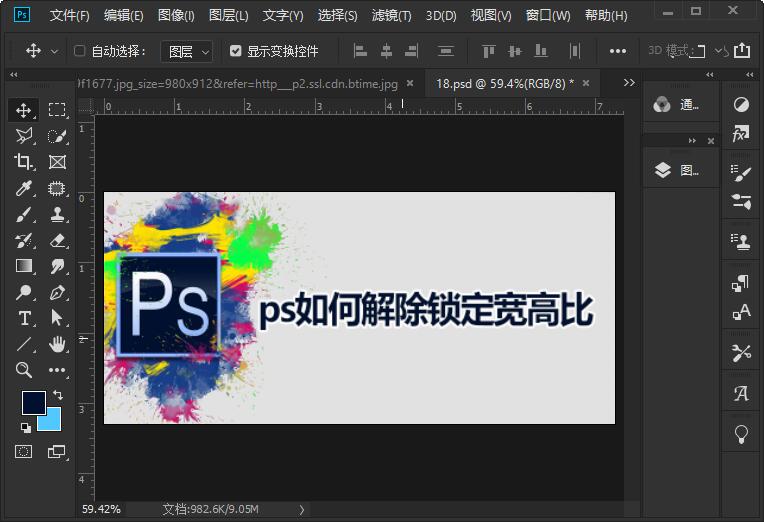Open the 图层 auto-select dropdown

(x=187, y=51)
